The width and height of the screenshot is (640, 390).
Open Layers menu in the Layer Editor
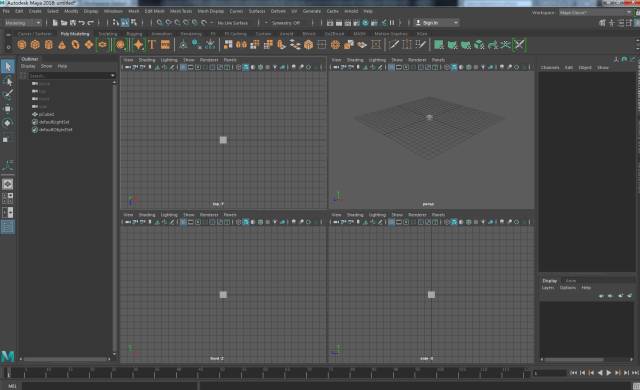coord(548,288)
